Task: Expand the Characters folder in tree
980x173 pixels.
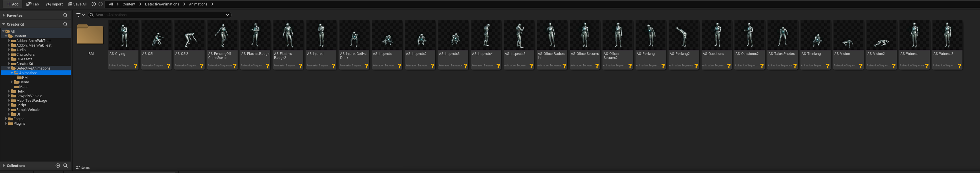Action: point(9,54)
